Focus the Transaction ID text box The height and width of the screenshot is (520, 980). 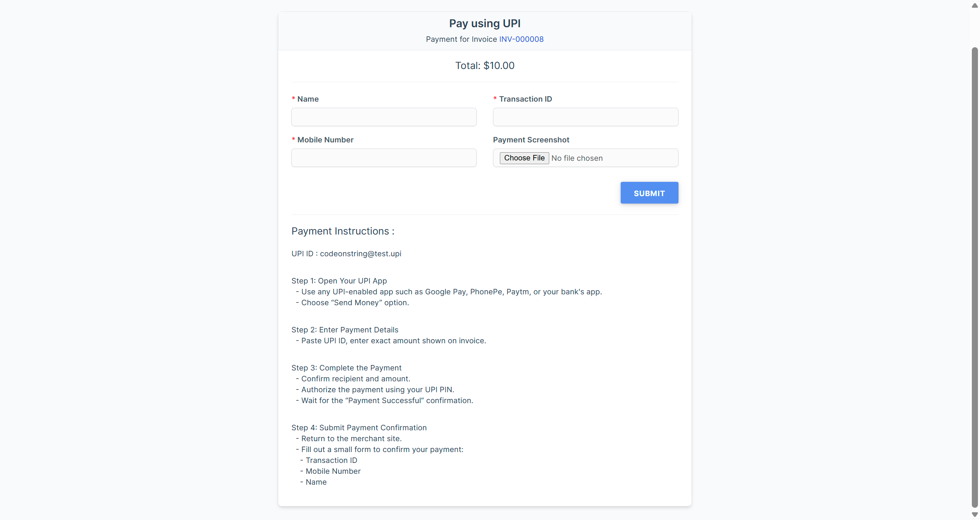pyautogui.click(x=586, y=117)
